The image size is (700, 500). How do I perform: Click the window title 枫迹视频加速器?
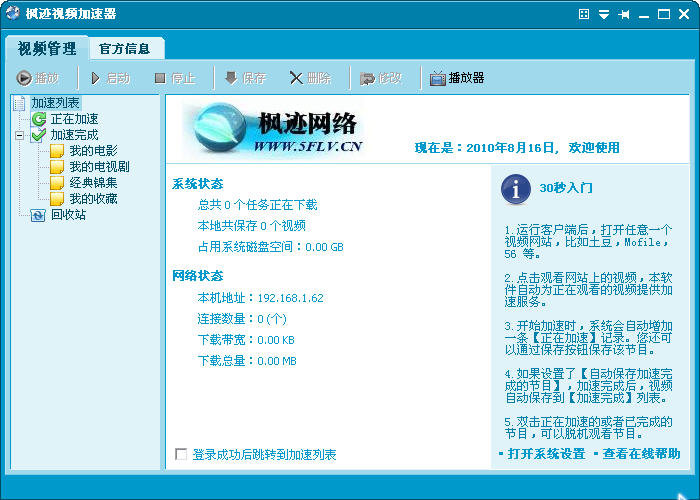tap(71, 14)
